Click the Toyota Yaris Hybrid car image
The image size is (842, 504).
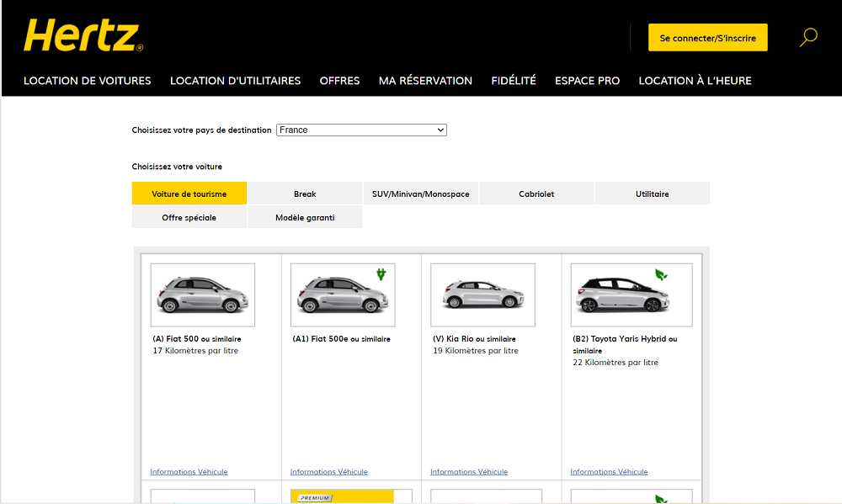pyautogui.click(x=631, y=294)
